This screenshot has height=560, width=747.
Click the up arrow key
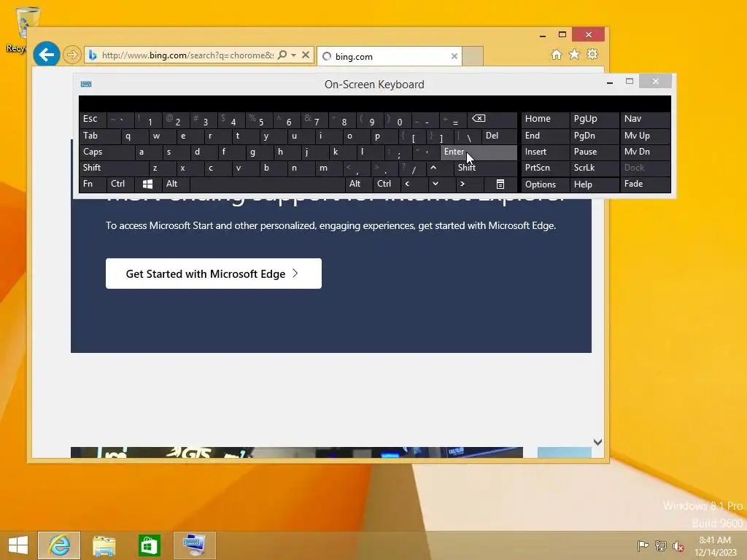[440, 168]
